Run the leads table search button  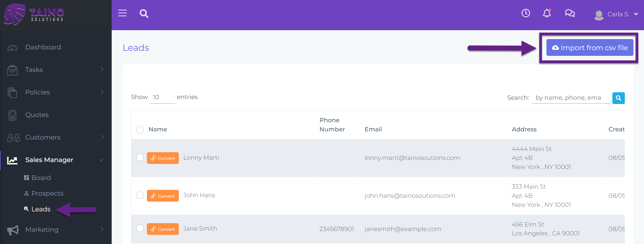[618, 98]
